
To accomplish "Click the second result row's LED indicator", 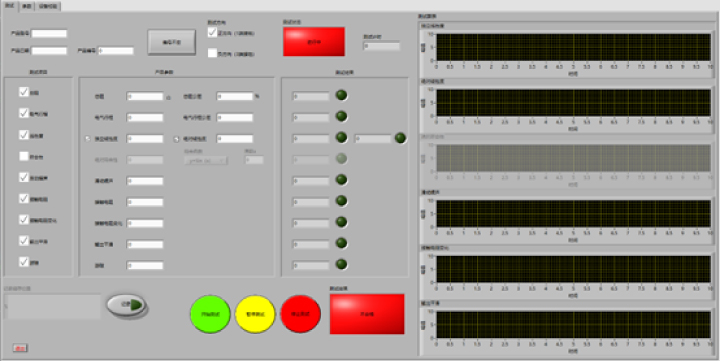I will point(341,116).
